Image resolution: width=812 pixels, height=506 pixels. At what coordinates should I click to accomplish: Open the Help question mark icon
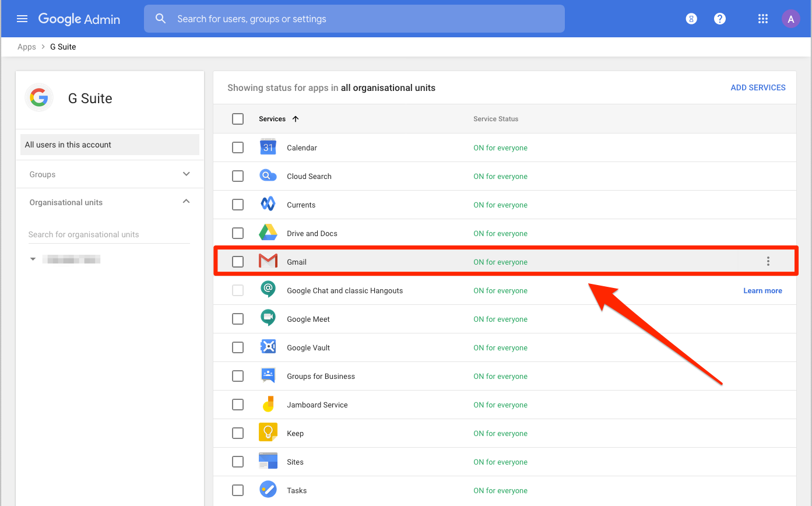tap(720, 19)
